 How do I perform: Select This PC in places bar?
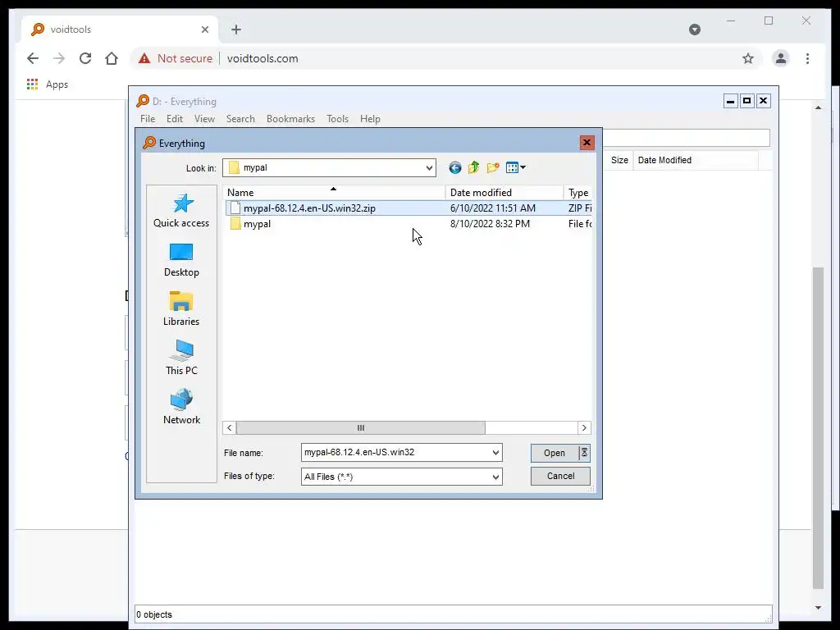tap(181, 358)
